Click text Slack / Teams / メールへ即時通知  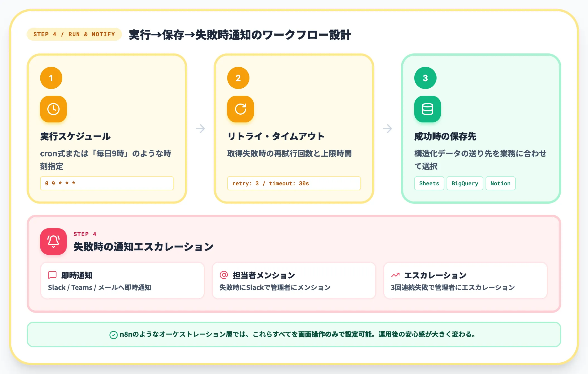[100, 287]
